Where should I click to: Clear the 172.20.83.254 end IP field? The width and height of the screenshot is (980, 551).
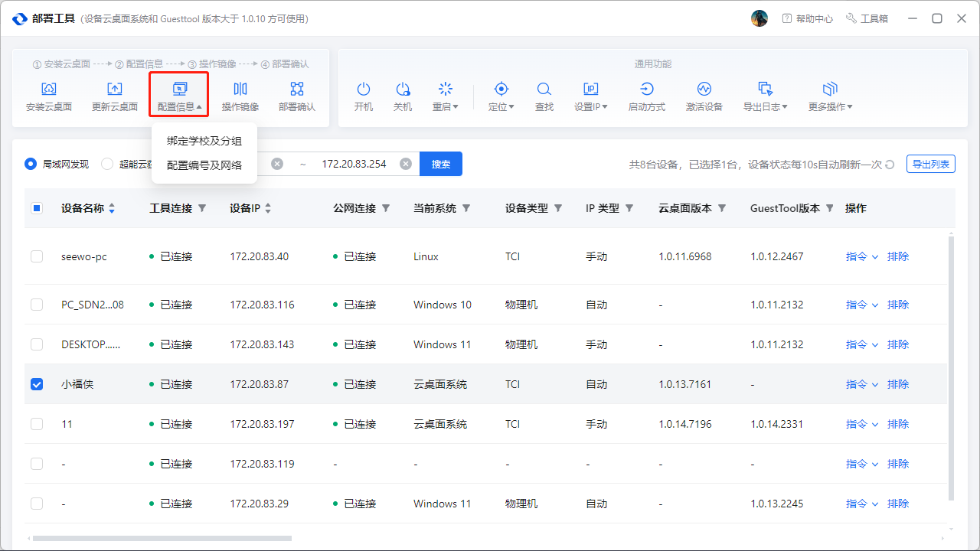click(406, 164)
